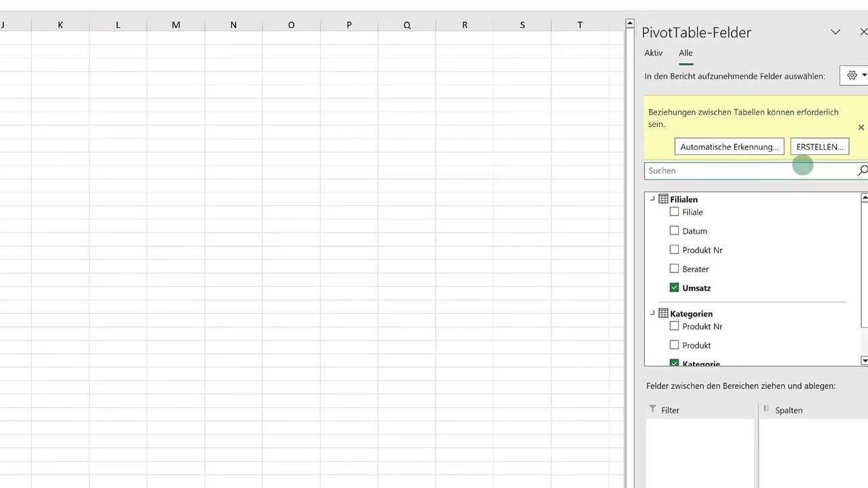The width and height of the screenshot is (868, 488).
Task: Select column O header
Action: point(291,25)
